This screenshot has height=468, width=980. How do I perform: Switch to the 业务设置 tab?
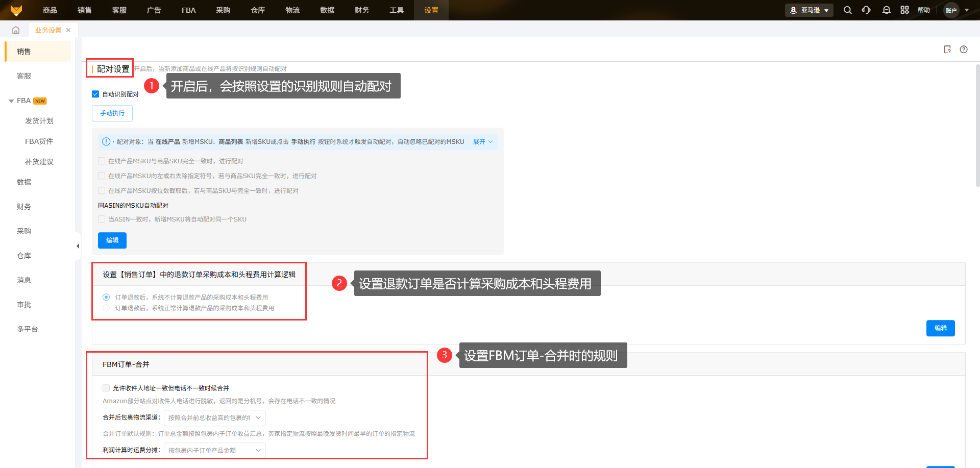tap(48, 30)
